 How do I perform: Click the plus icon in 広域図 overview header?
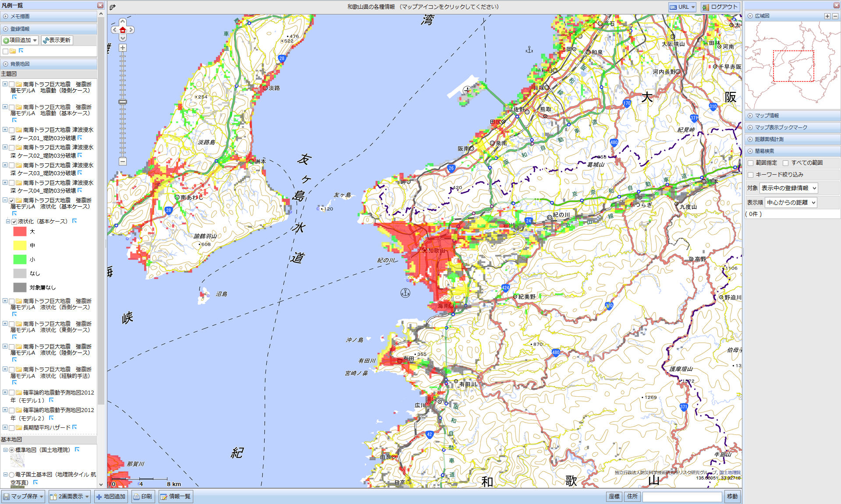pyautogui.click(x=827, y=16)
